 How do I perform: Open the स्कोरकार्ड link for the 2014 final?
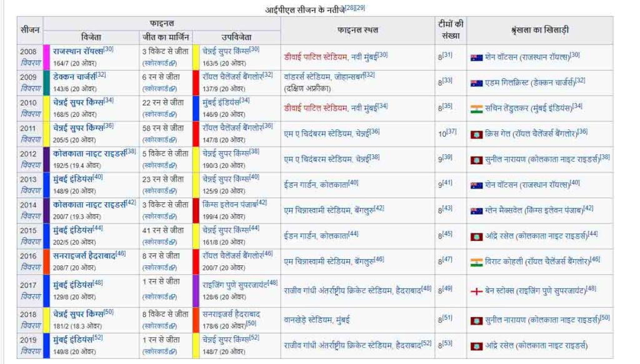coord(159,217)
